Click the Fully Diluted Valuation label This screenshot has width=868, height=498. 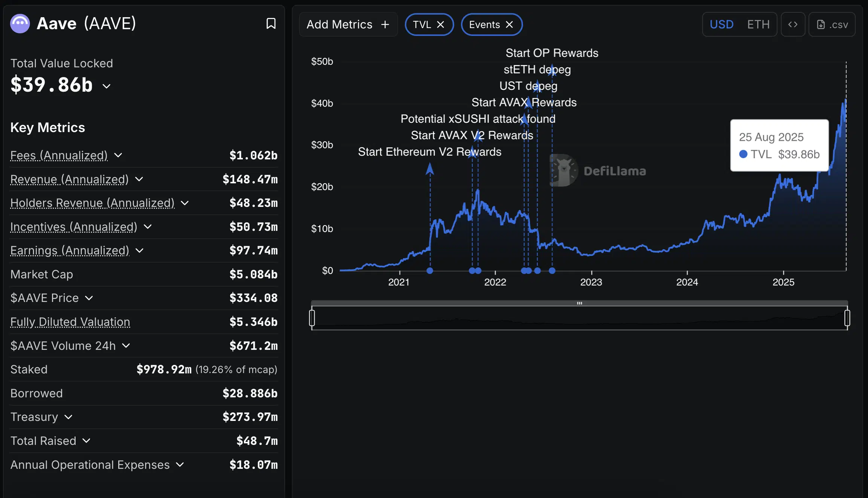pyautogui.click(x=70, y=322)
